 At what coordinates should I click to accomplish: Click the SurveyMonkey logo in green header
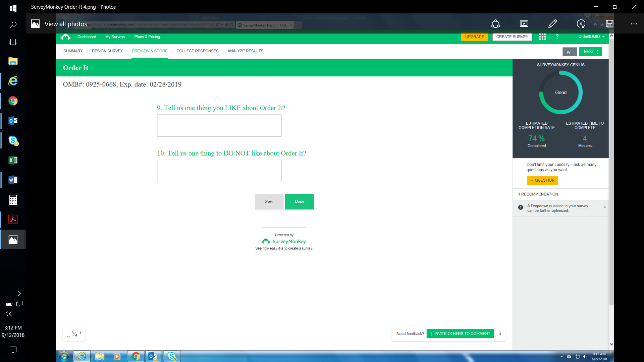click(65, 37)
